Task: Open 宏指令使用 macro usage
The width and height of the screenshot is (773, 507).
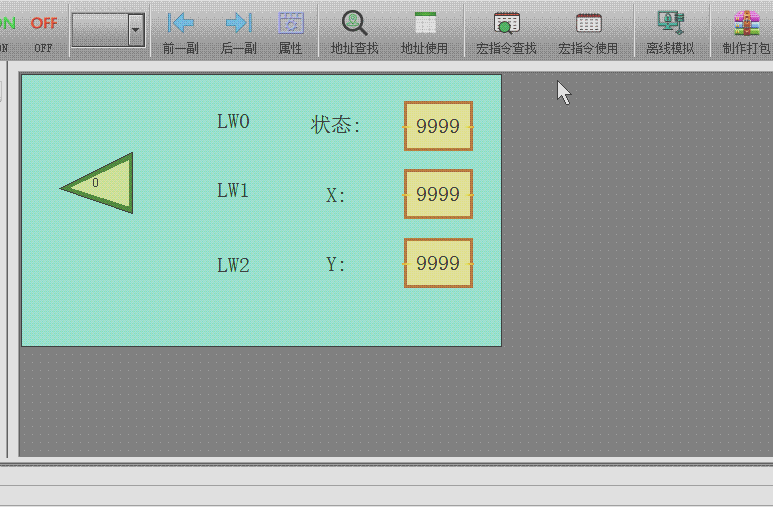Action: pos(588,24)
